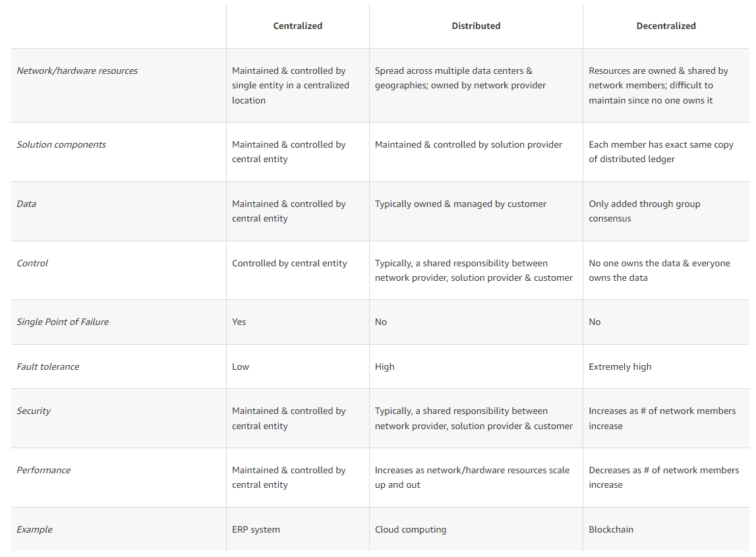
Task: Click the Fault tolerance row label
Action: [x=47, y=366]
